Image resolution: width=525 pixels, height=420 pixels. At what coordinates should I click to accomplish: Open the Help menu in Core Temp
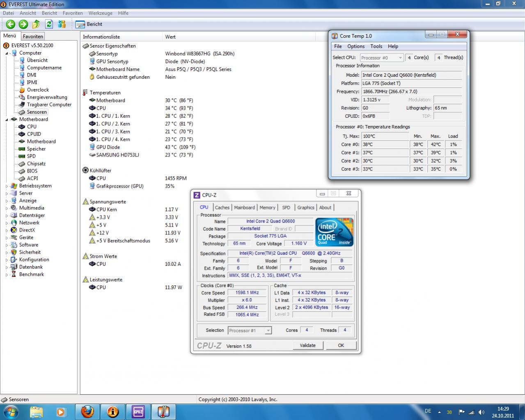[393, 46]
